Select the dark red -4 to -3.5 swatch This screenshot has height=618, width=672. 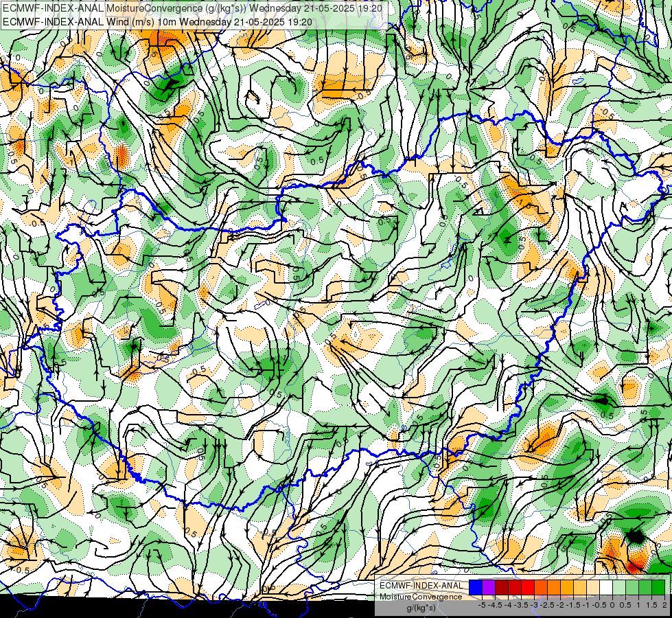(502, 588)
